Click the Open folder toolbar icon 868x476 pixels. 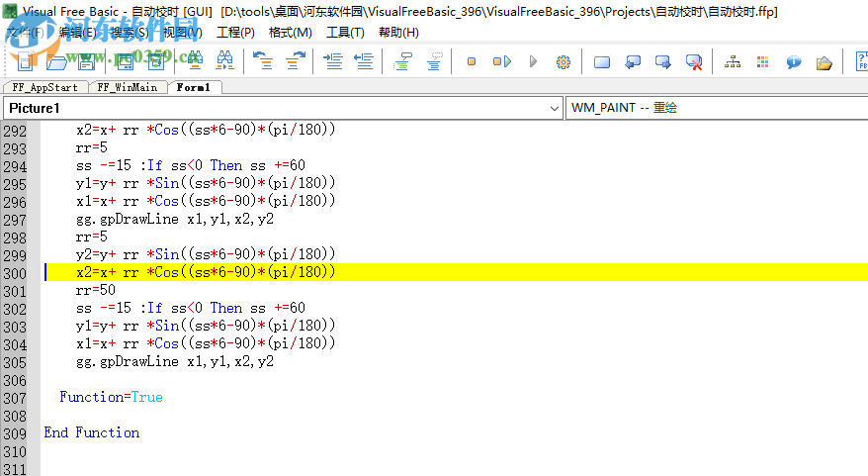56,61
